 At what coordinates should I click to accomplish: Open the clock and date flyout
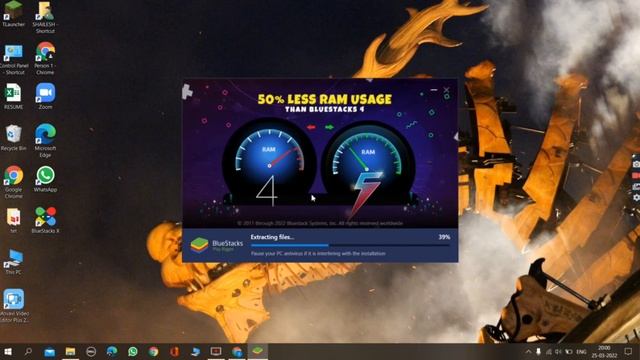(x=604, y=351)
